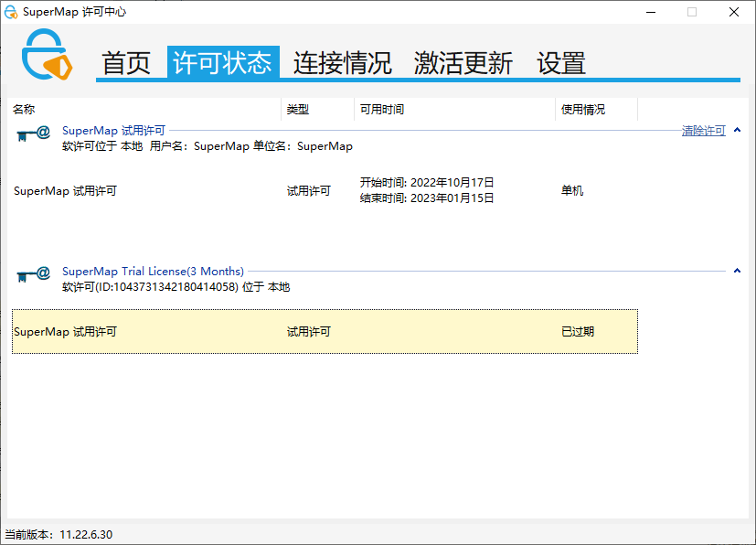Click the key icon beside Trial License(3 Months)

(x=33, y=274)
